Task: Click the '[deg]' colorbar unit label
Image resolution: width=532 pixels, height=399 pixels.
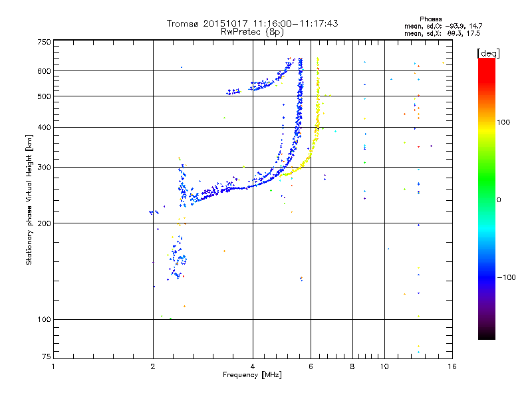Action: pos(488,54)
